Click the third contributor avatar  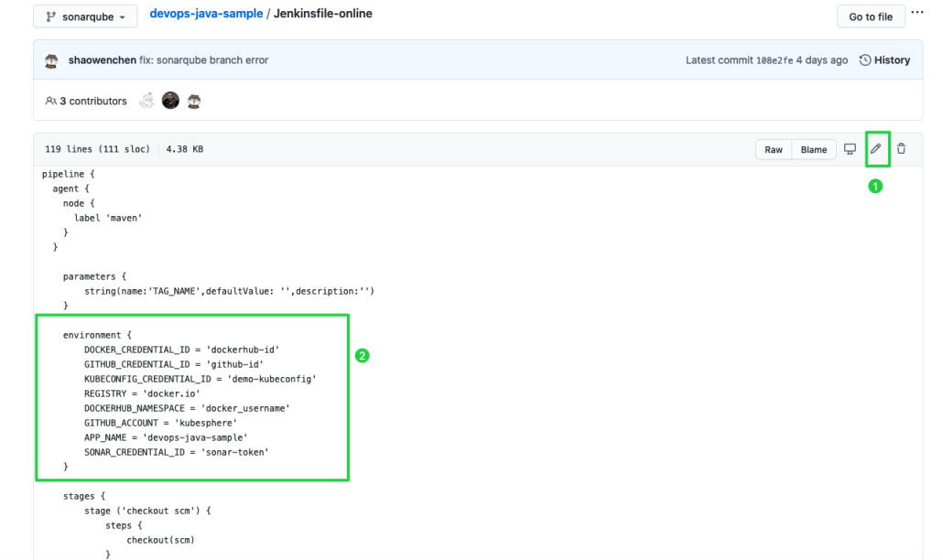[194, 101]
